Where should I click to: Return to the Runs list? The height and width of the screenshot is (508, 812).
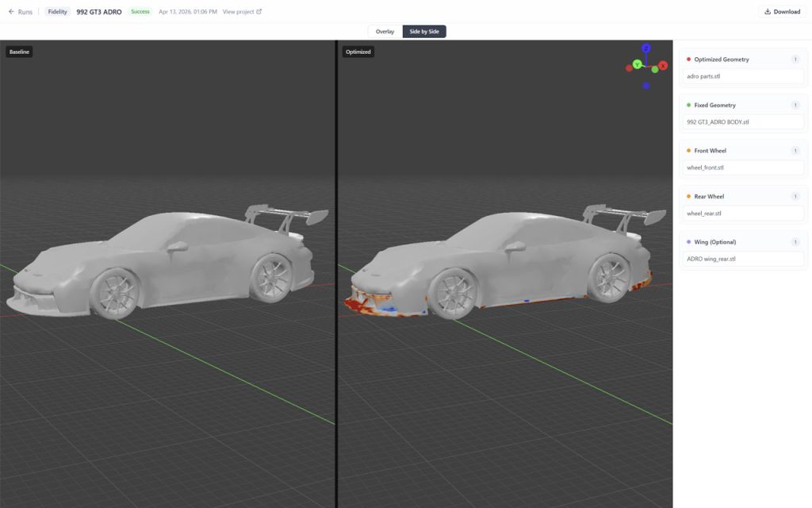pyautogui.click(x=20, y=11)
